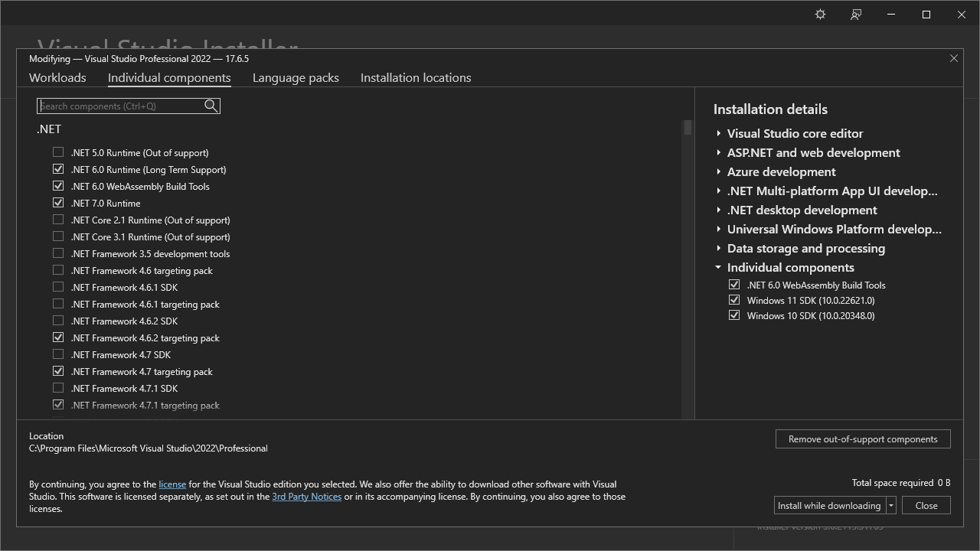This screenshot has width=980, height=551.
Task: Check .NET Framework 4.6 targeting pack
Action: (x=58, y=270)
